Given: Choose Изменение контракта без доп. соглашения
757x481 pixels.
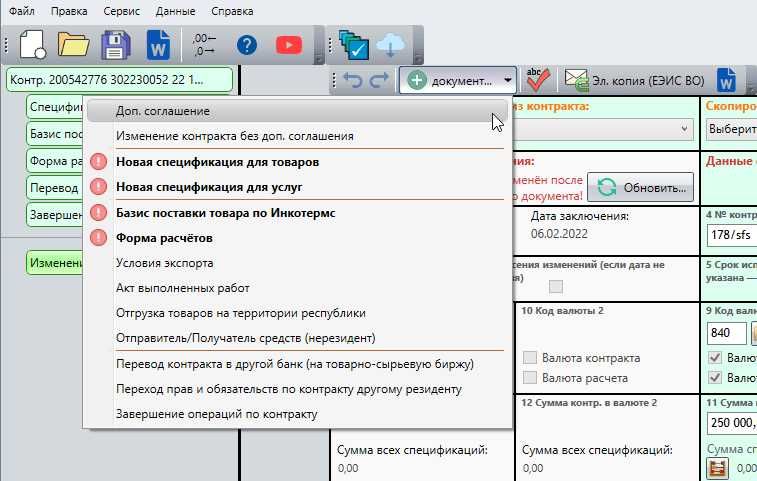Looking at the screenshot, I should 297,136.
